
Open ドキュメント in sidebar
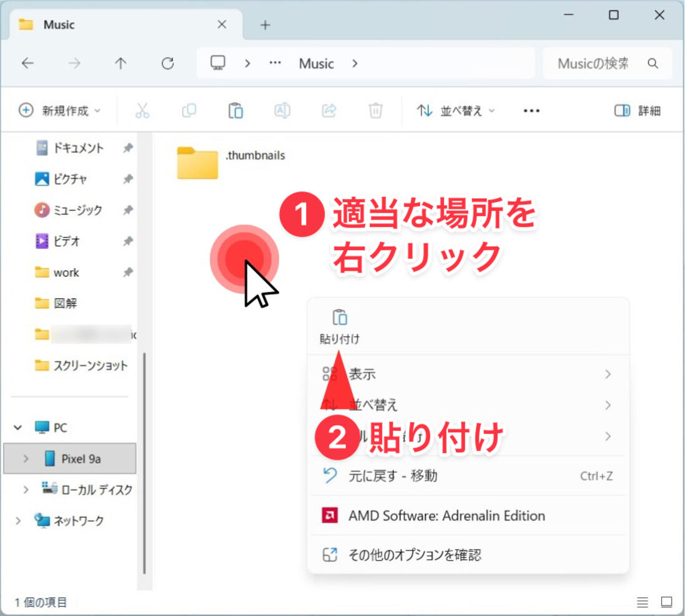(79, 148)
